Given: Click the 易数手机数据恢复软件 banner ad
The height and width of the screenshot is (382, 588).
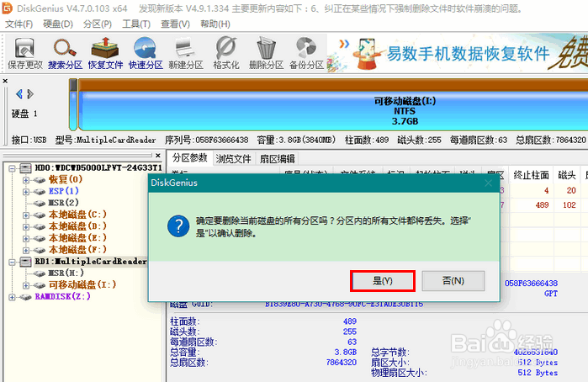Looking at the screenshot, I should pos(458,53).
